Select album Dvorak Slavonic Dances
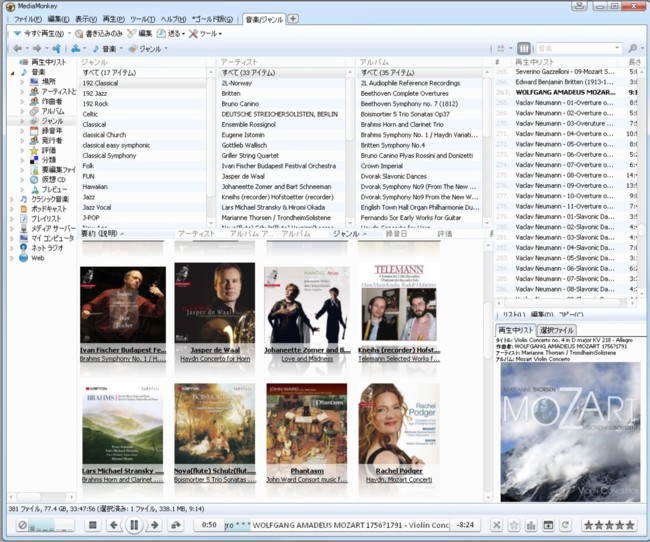The image size is (650, 542). (x=419, y=176)
